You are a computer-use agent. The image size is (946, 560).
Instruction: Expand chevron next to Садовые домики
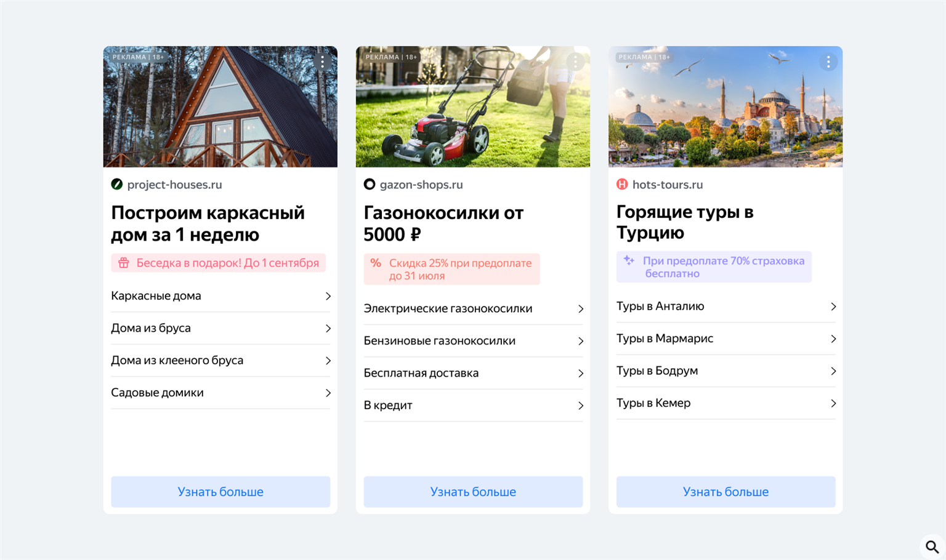click(328, 393)
